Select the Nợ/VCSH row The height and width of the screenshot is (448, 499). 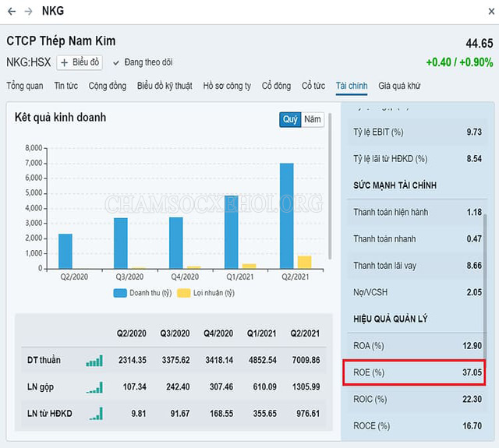coord(417,292)
